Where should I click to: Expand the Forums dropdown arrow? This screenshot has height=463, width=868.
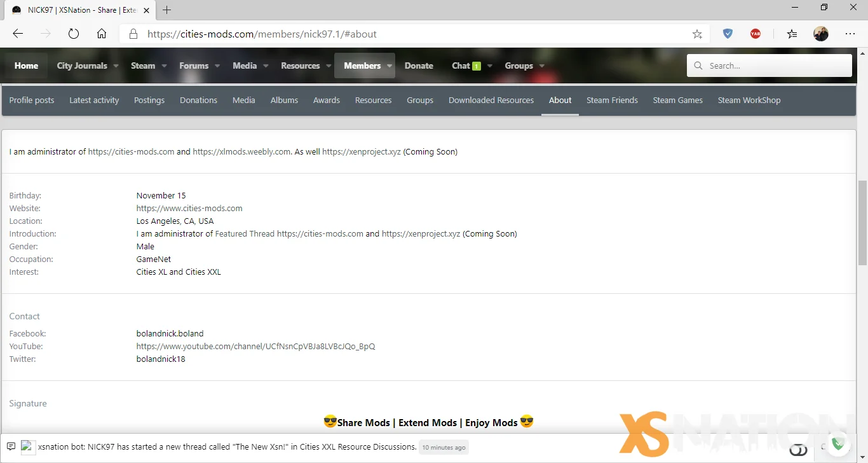217,66
